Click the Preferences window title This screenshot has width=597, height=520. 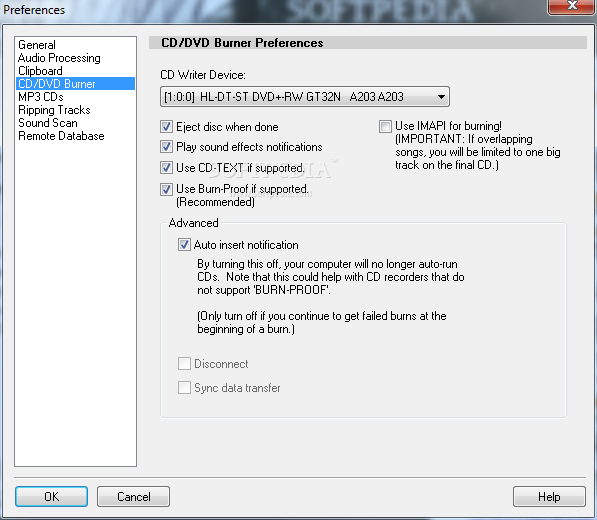[x=34, y=10]
